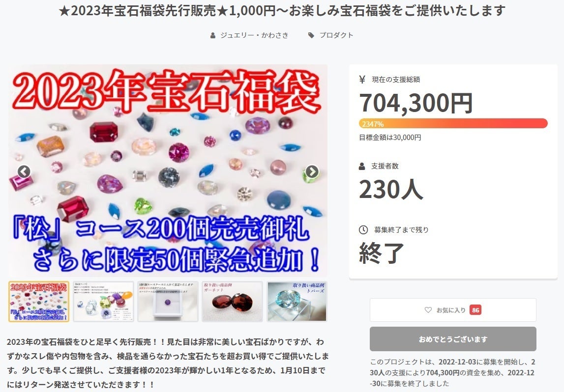Select the garnet ガーネット thumbnail
Image resolution: width=564 pixels, height=392 pixels.
click(x=233, y=302)
